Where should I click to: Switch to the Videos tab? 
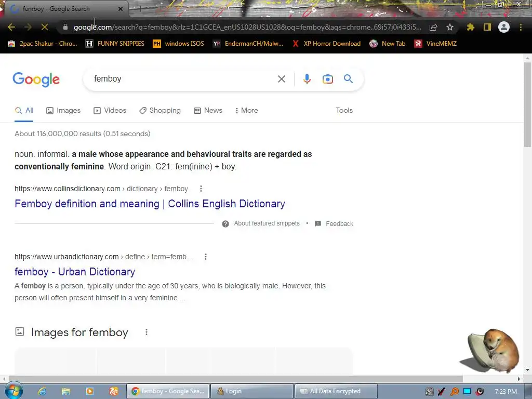110,111
